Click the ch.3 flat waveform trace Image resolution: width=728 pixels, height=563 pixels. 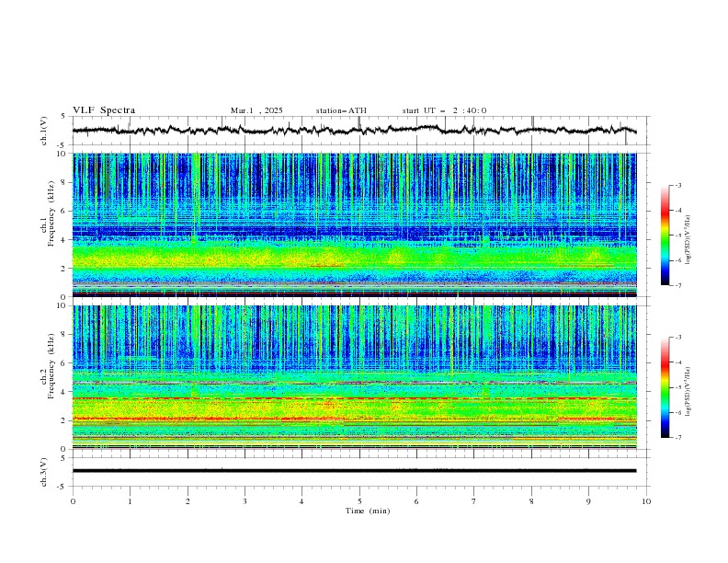[355, 471]
